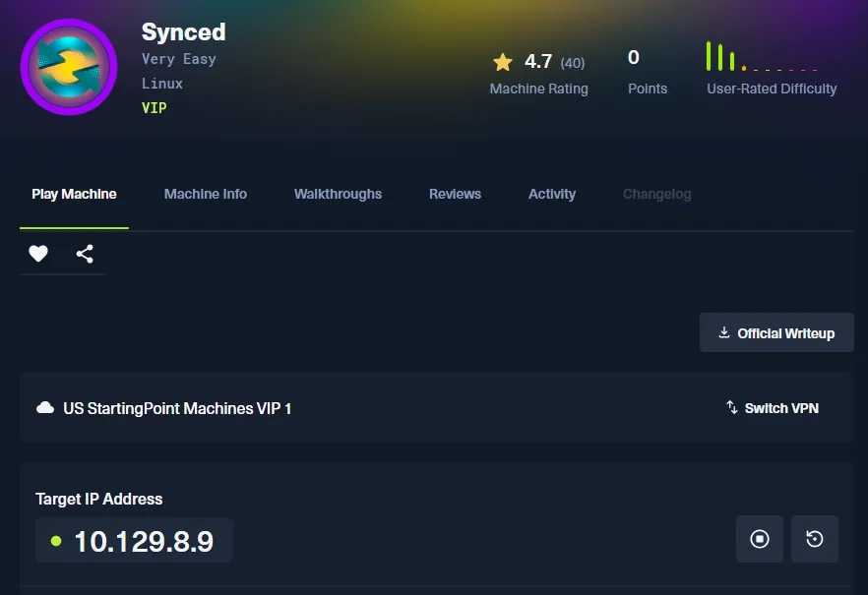This screenshot has width=868, height=595.
Task: Click the download icon on Official Writeup
Action: [724, 332]
